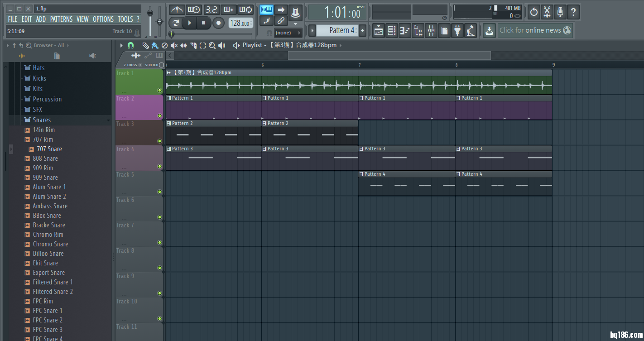The height and width of the screenshot is (341, 644).
Task: Start playback with the play button
Action: [x=190, y=23]
